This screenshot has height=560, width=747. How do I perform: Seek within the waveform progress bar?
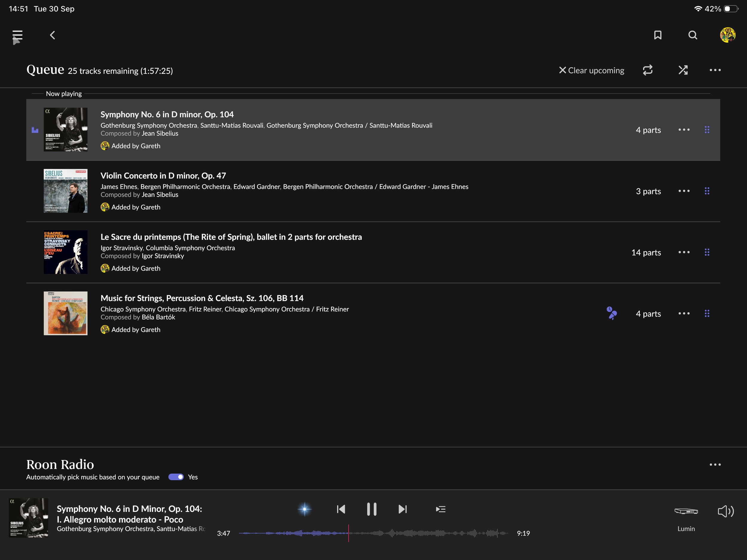point(422,533)
